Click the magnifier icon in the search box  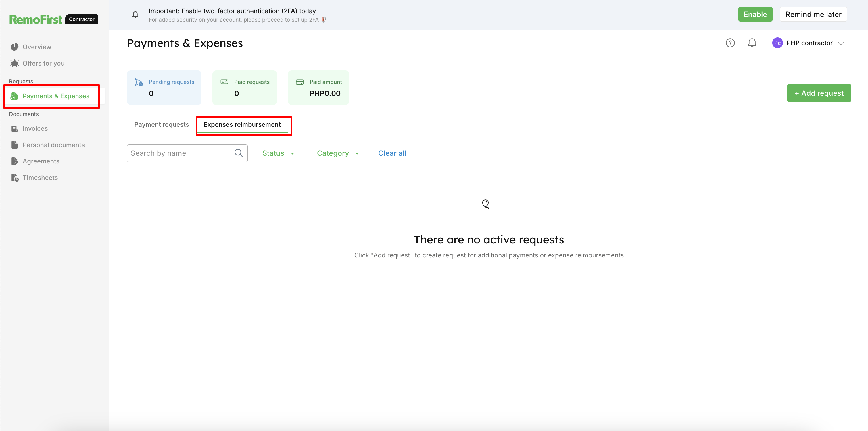(239, 153)
